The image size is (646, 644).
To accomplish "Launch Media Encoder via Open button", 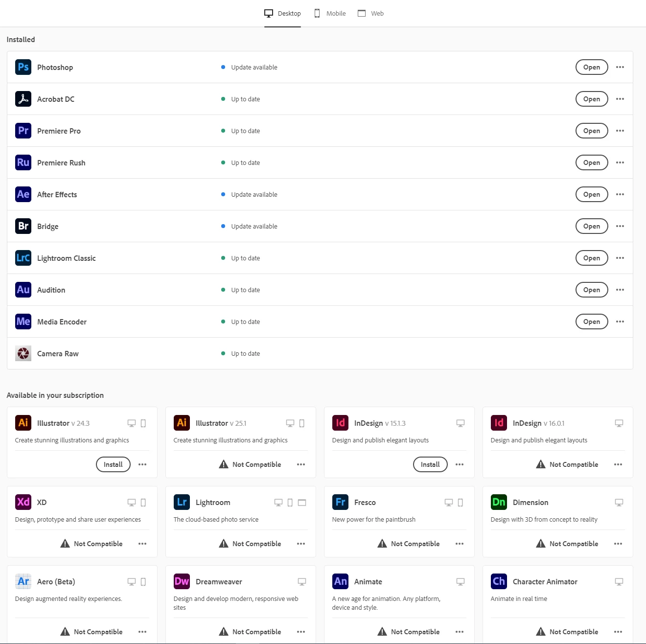I will click(x=592, y=322).
